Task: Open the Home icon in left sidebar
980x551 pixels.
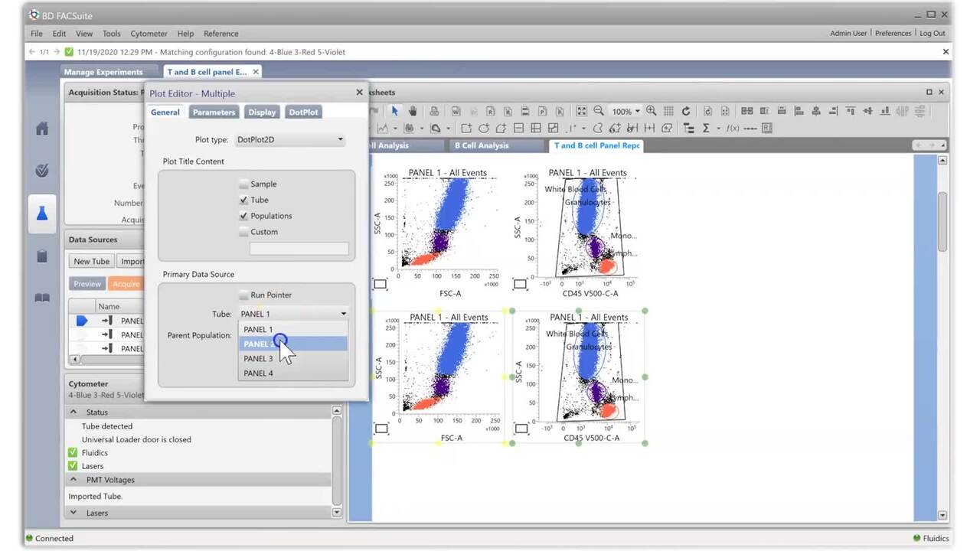Action: (42, 129)
